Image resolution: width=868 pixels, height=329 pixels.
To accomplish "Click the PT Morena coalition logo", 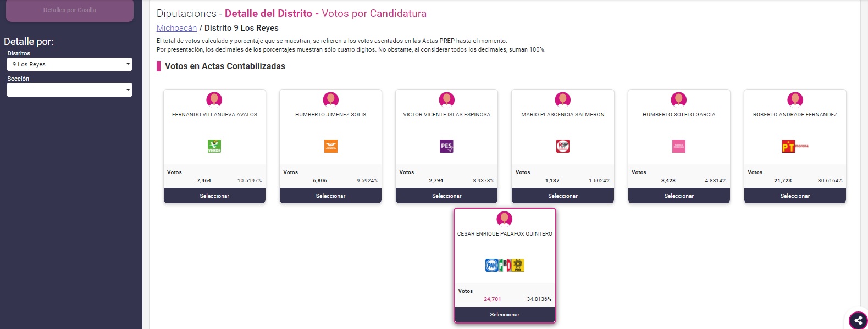I will pyautogui.click(x=795, y=146).
